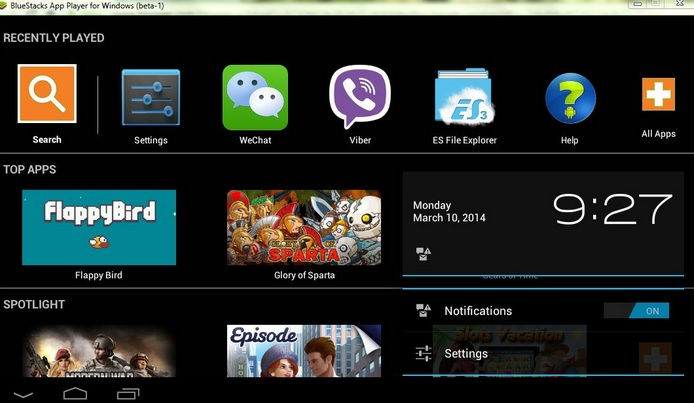
Task: Click the RECENTLY PLAYED heading
Action: pos(54,38)
